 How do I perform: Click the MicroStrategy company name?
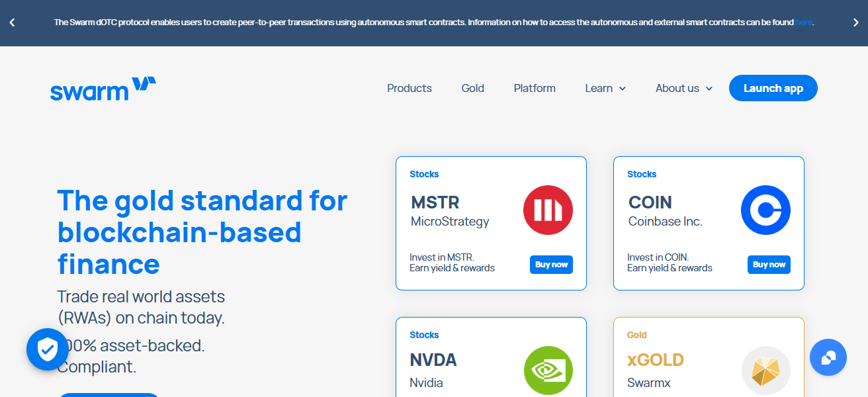pos(450,222)
